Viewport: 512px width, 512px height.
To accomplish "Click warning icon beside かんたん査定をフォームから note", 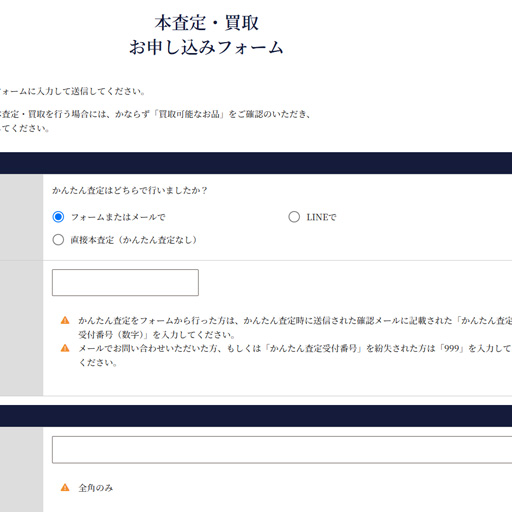I will coord(65,320).
